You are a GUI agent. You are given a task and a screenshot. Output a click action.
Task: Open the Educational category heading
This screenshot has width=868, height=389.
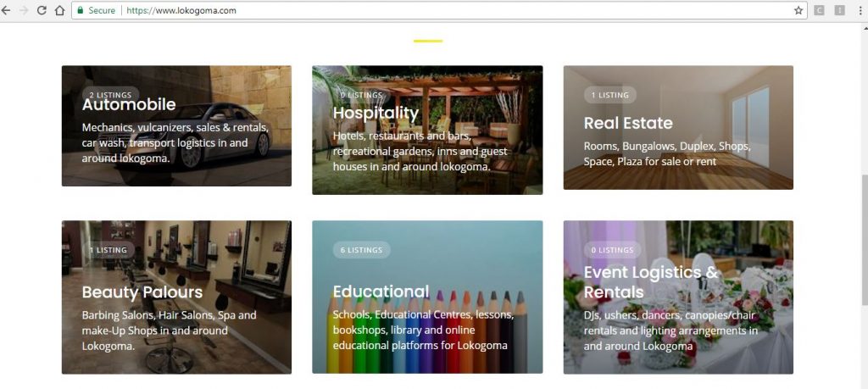(381, 292)
